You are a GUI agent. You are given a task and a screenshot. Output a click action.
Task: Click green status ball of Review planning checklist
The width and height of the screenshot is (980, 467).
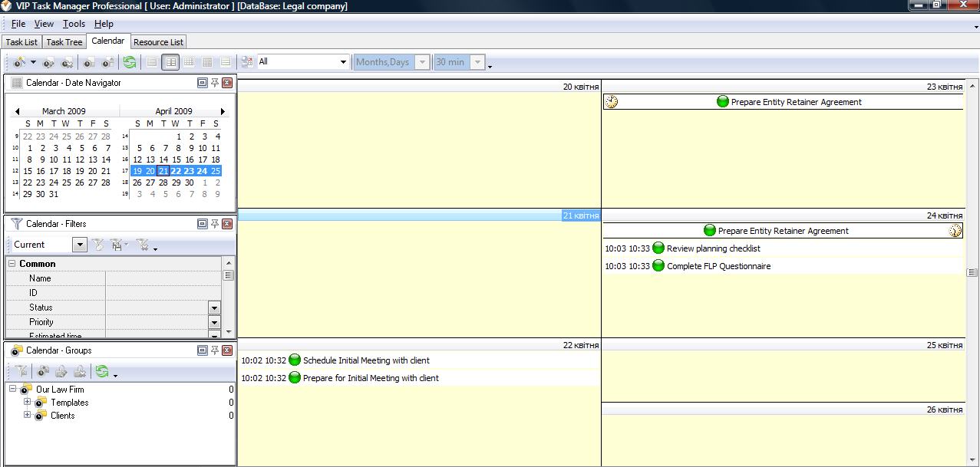pyautogui.click(x=658, y=248)
